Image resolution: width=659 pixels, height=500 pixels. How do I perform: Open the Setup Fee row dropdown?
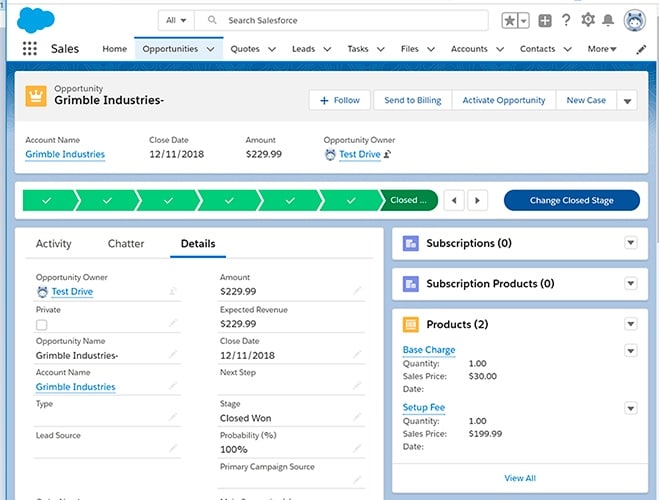630,408
